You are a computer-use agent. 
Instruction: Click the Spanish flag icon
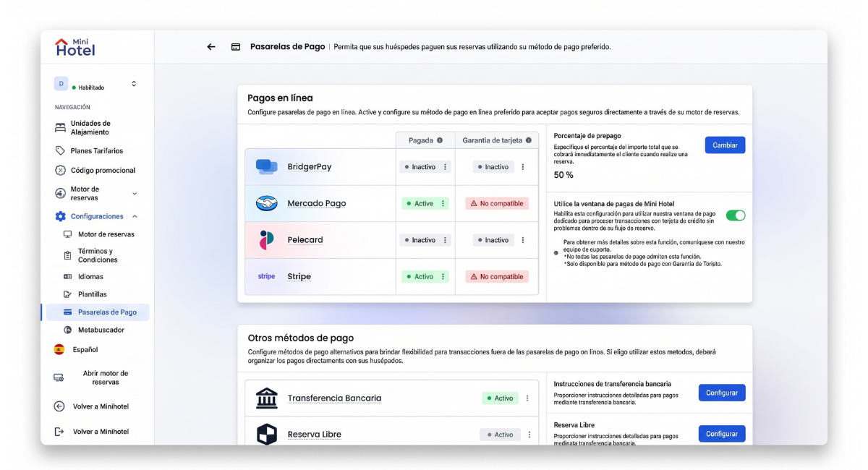pos(59,349)
